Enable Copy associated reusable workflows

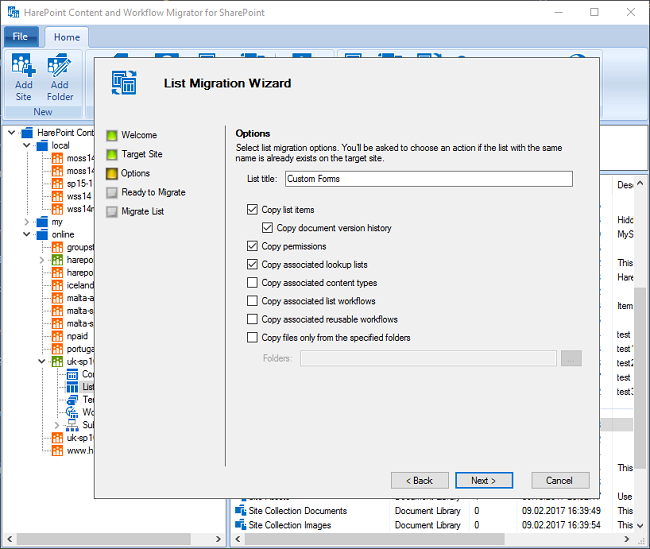coord(252,319)
